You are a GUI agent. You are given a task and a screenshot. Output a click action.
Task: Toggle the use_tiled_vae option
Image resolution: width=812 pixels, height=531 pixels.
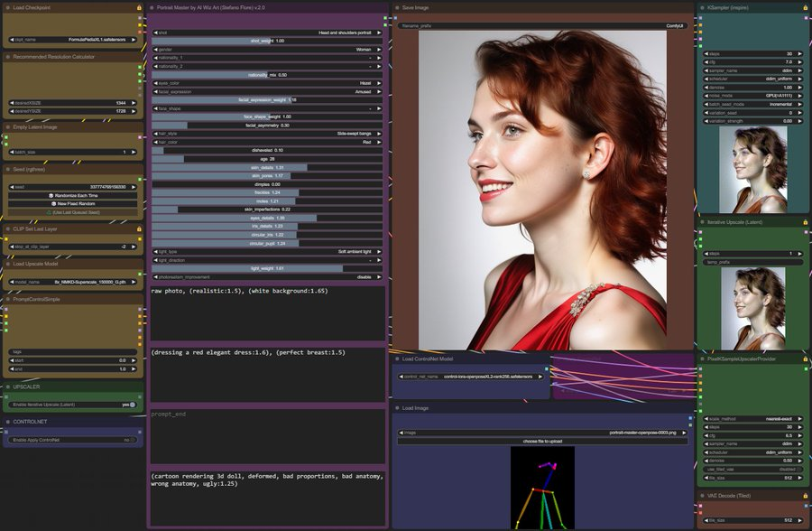[x=753, y=470]
